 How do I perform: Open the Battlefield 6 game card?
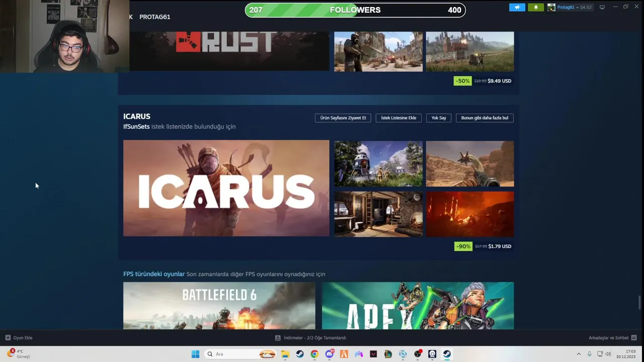219,306
